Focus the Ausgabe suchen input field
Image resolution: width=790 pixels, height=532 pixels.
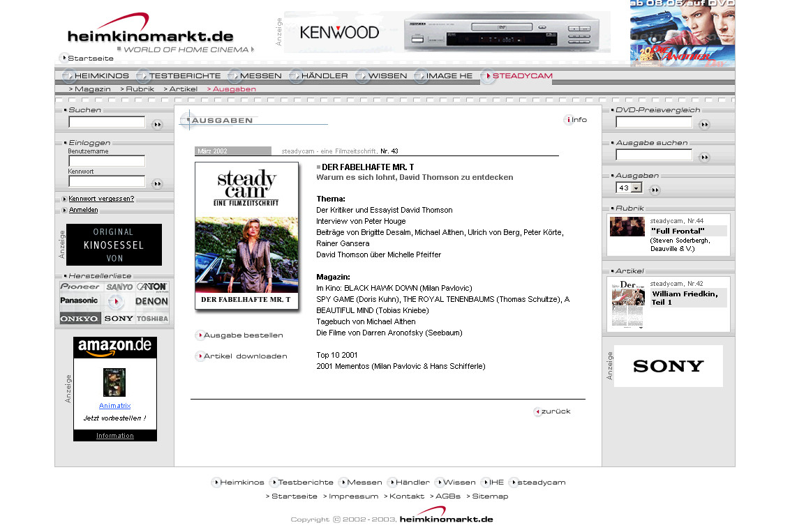coord(654,155)
